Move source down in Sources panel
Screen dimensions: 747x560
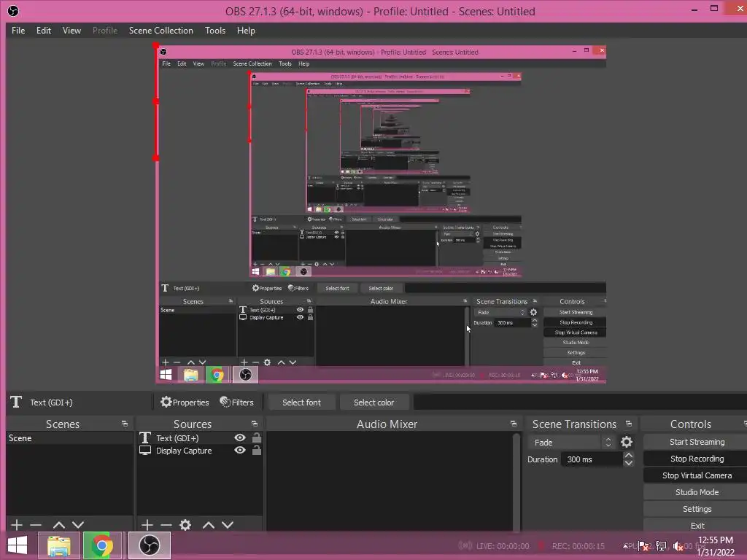point(228,525)
